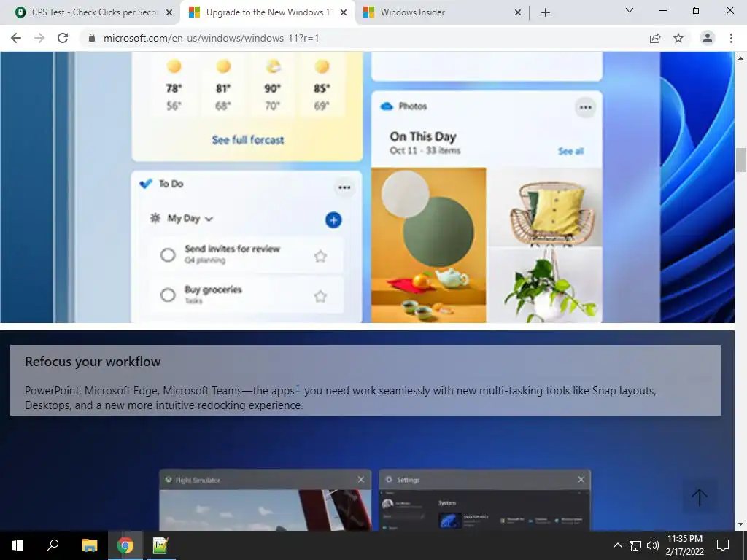Screen dimensions: 747x560
Task: Click the 90° partly cloudy forecast day
Action: point(273,85)
